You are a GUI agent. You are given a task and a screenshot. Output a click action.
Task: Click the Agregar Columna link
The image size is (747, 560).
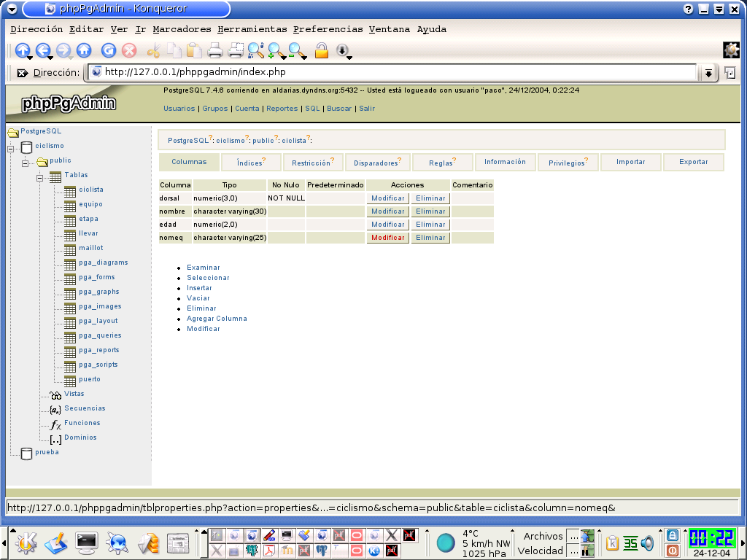point(217,319)
